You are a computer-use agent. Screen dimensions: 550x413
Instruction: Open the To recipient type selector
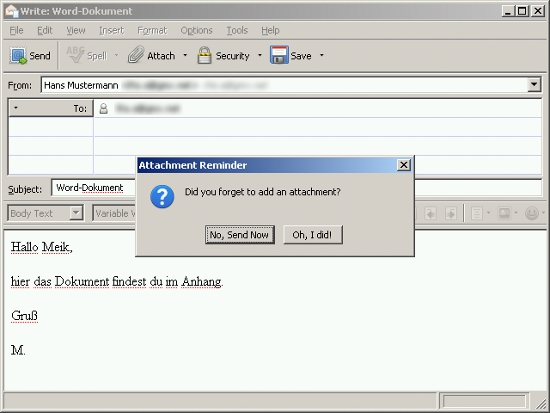(x=51, y=108)
